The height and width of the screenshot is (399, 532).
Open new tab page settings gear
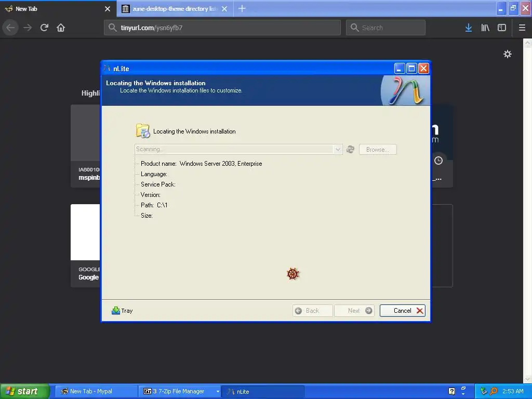tap(507, 54)
